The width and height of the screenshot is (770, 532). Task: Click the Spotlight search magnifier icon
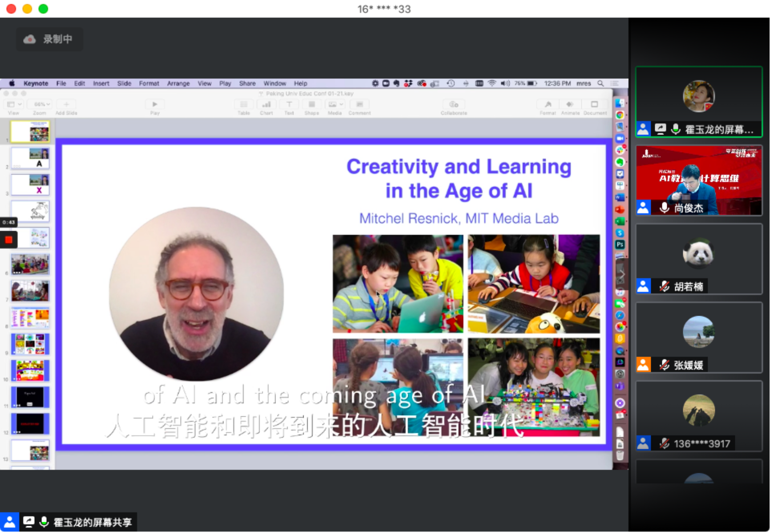tap(600, 83)
